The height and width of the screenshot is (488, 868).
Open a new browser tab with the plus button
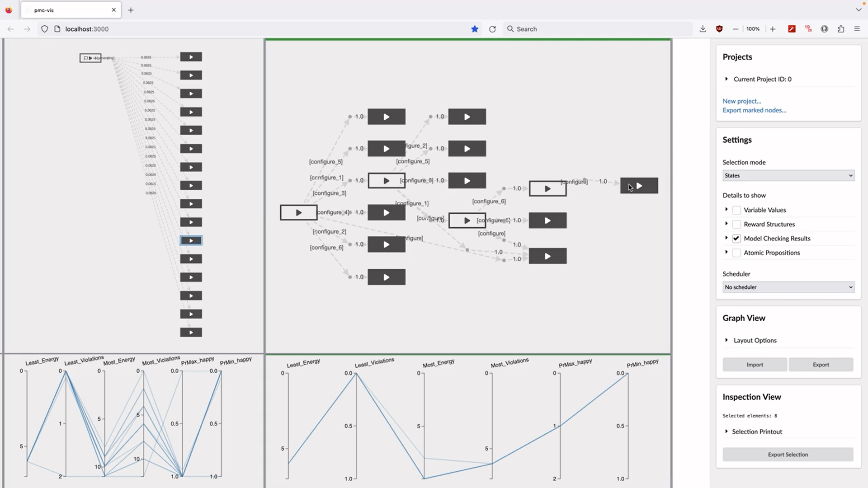point(131,10)
